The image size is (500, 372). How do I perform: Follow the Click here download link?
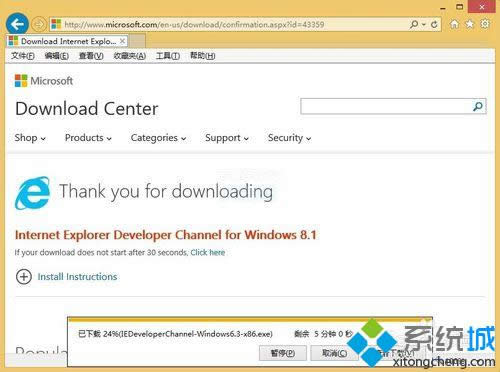pyautogui.click(x=208, y=252)
